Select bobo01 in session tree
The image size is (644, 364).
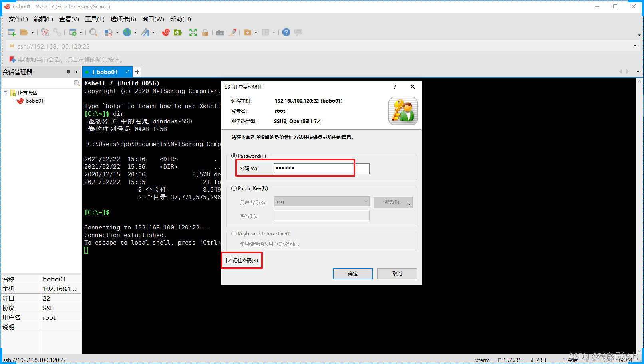tap(34, 101)
